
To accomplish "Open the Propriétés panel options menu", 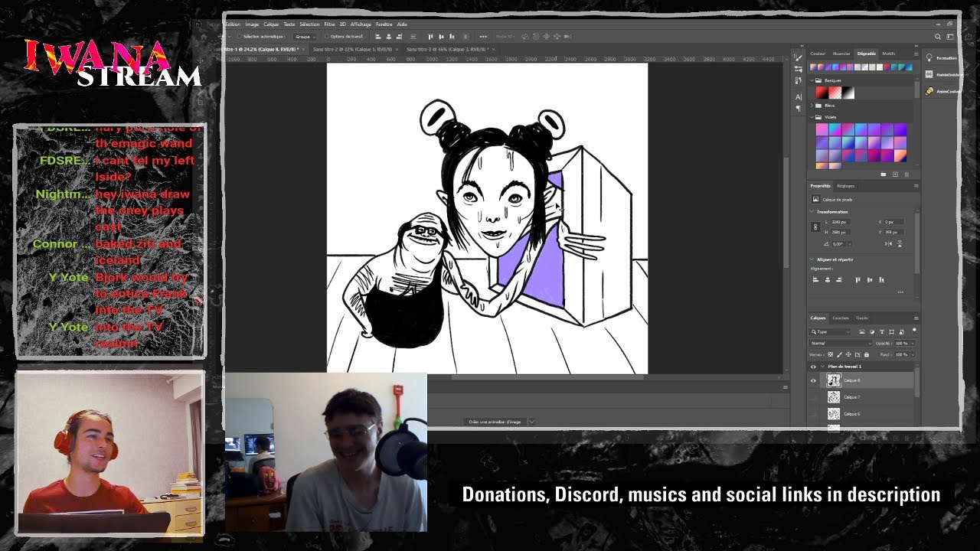I will coord(916,186).
